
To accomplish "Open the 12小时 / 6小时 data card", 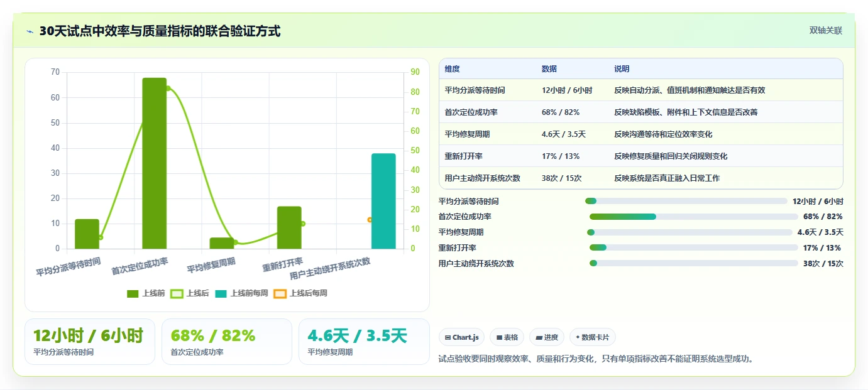I will 90,342.
